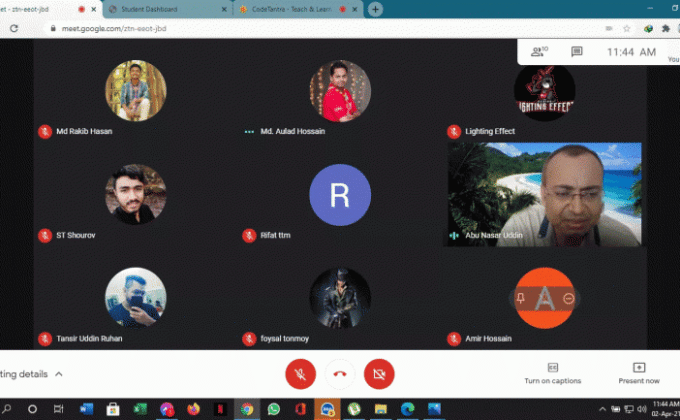Click the camera indicator in the address bar
The width and height of the screenshot is (680, 420).
point(609,29)
